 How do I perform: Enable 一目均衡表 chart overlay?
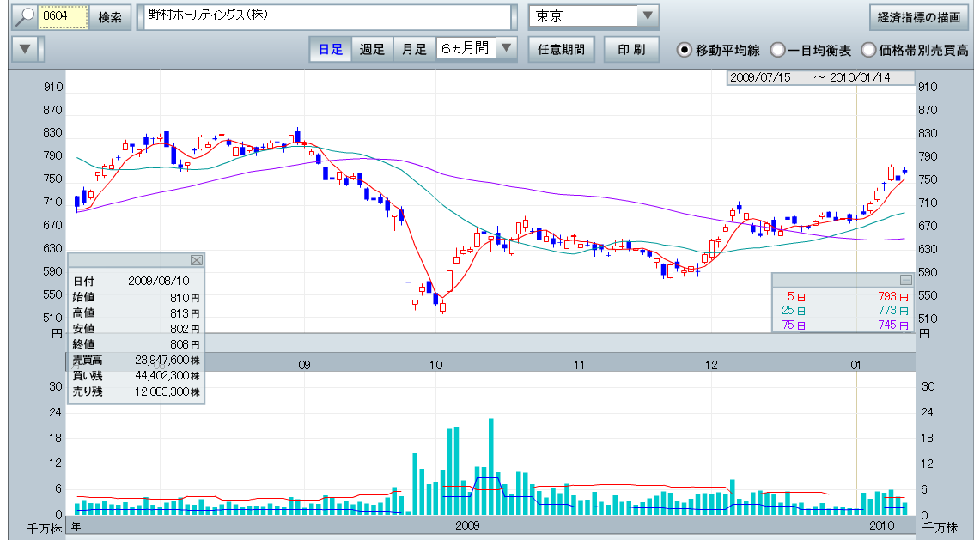click(x=777, y=50)
